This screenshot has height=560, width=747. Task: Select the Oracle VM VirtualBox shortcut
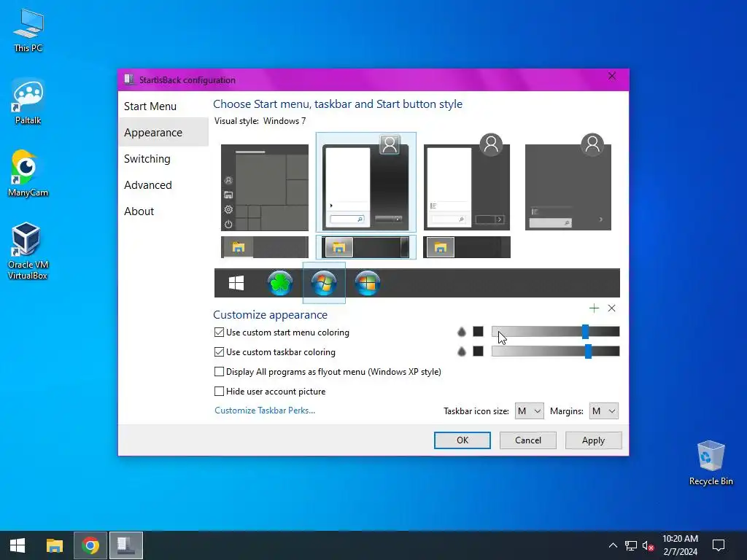point(28,251)
